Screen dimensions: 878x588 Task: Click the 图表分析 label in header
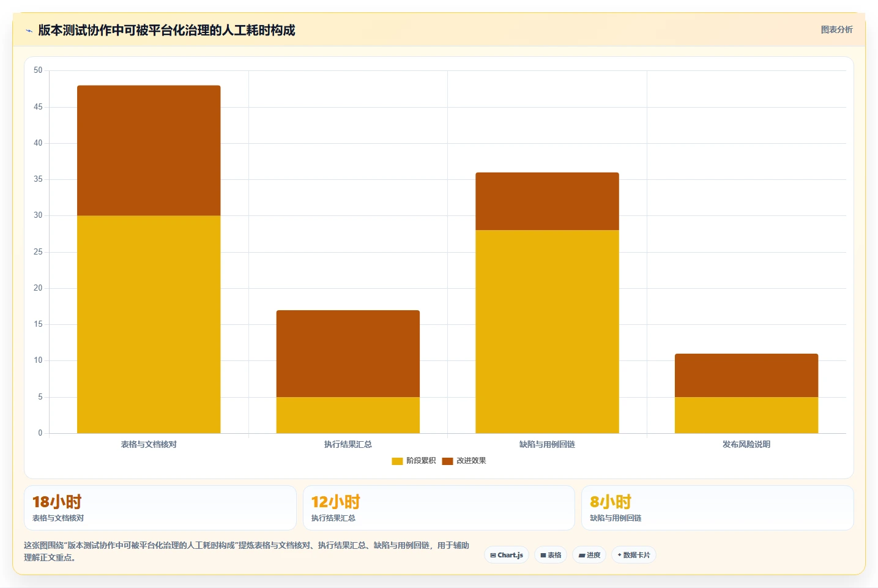click(836, 29)
